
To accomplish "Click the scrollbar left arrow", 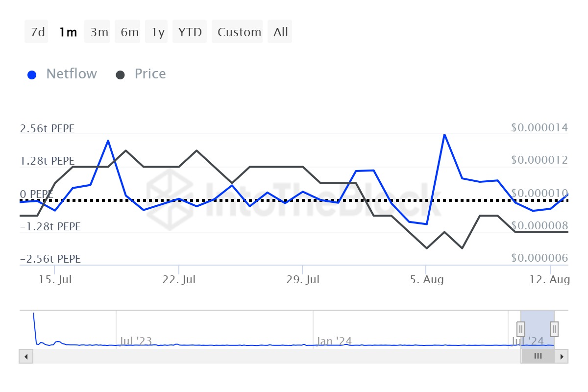I will tap(26, 356).
